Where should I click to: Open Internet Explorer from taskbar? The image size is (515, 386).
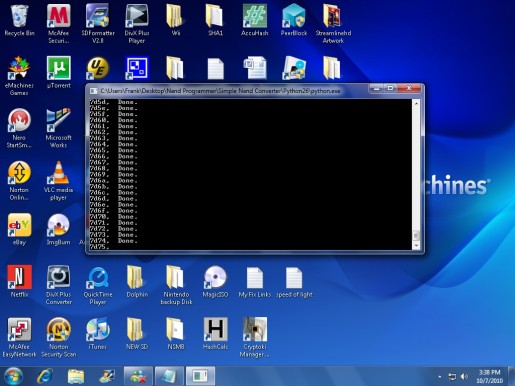pyautogui.click(x=44, y=376)
